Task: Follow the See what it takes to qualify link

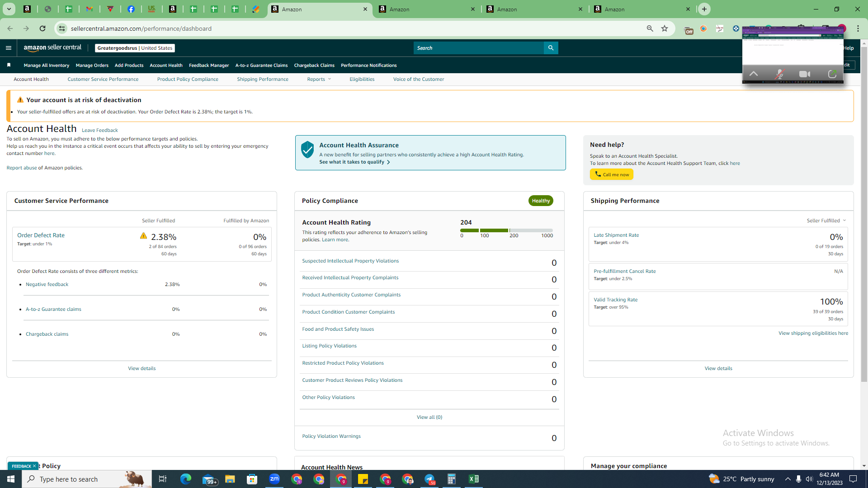Action: point(354,162)
